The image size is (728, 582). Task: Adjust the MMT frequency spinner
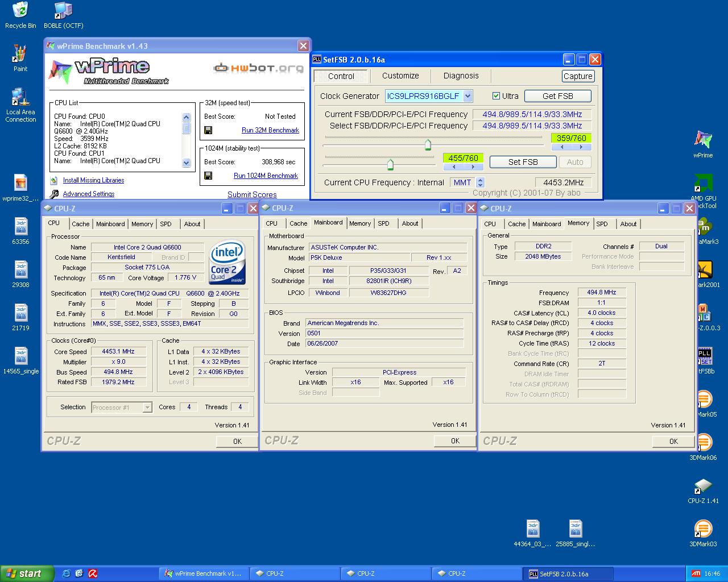480,182
